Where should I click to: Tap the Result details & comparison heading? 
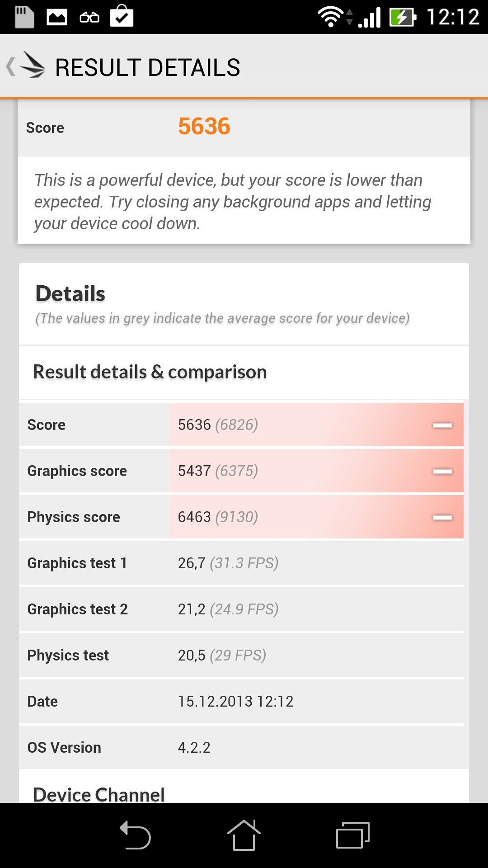[x=150, y=372]
